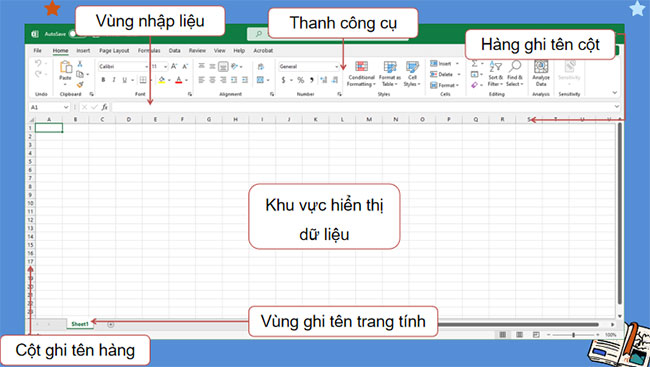
Task: Click the Delete cells button
Action: [445, 74]
